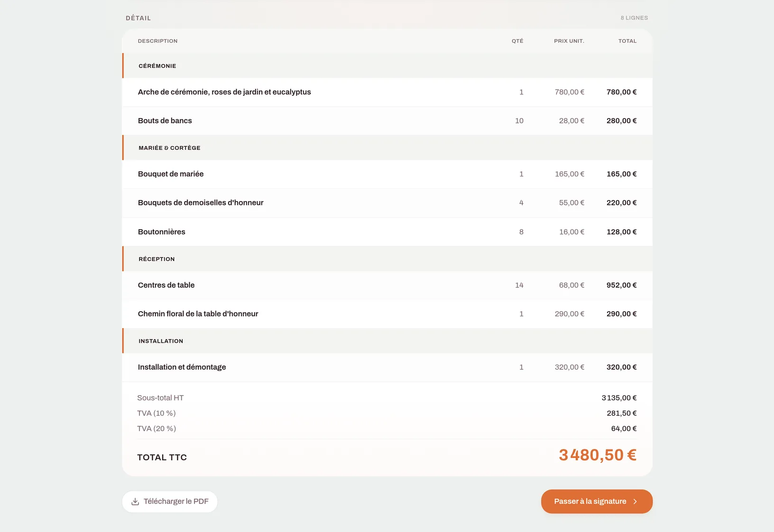Select the Centres de table line
Viewport: 774px width, 532px height.
(387, 285)
